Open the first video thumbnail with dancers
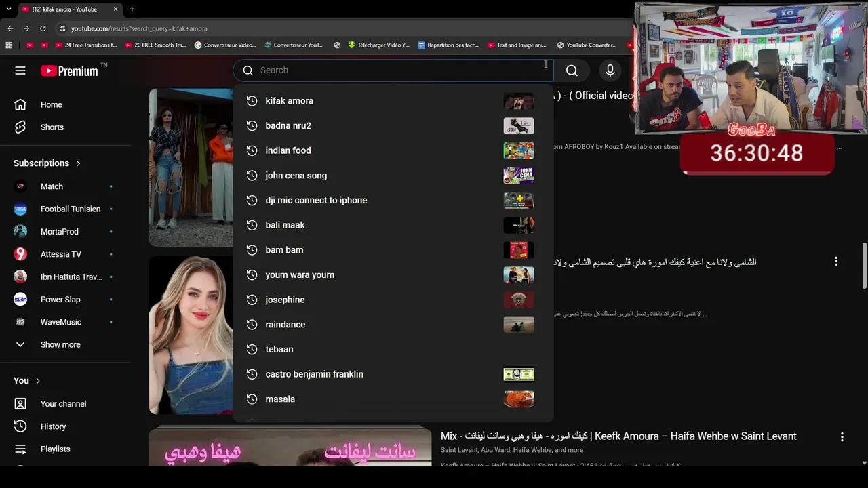This screenshot has width=868, height=488. [x=191, y=167]
